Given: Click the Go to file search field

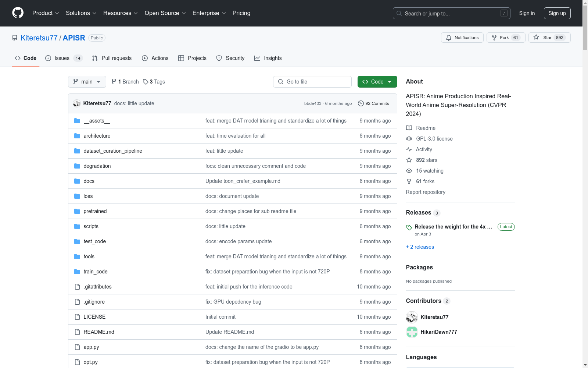Looking at the screenshot, I should (312, 82).
